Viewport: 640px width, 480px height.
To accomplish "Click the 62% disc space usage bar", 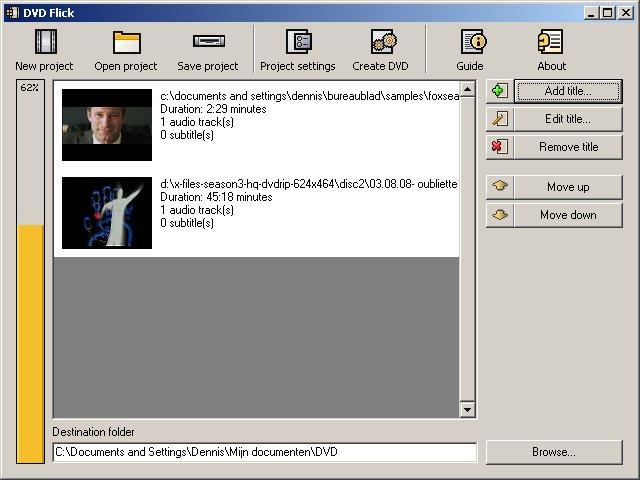I will [30, 340].
